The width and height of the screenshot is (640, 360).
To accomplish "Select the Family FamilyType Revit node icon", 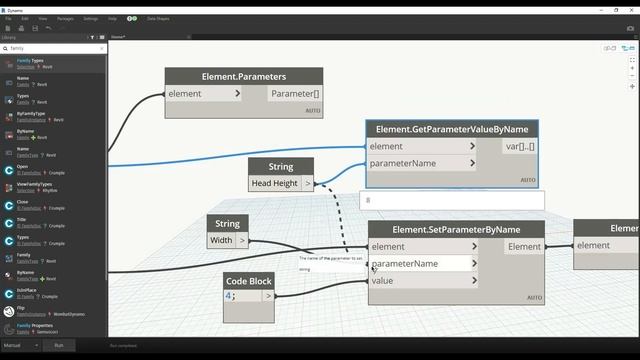I will click(9, 258).
